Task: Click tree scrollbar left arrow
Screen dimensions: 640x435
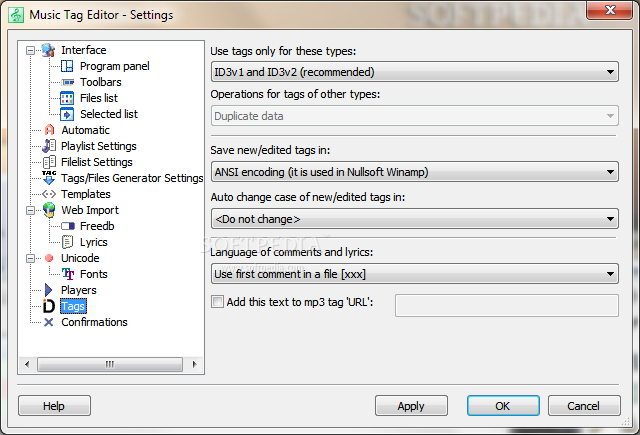Action: [x=27, y=364]
